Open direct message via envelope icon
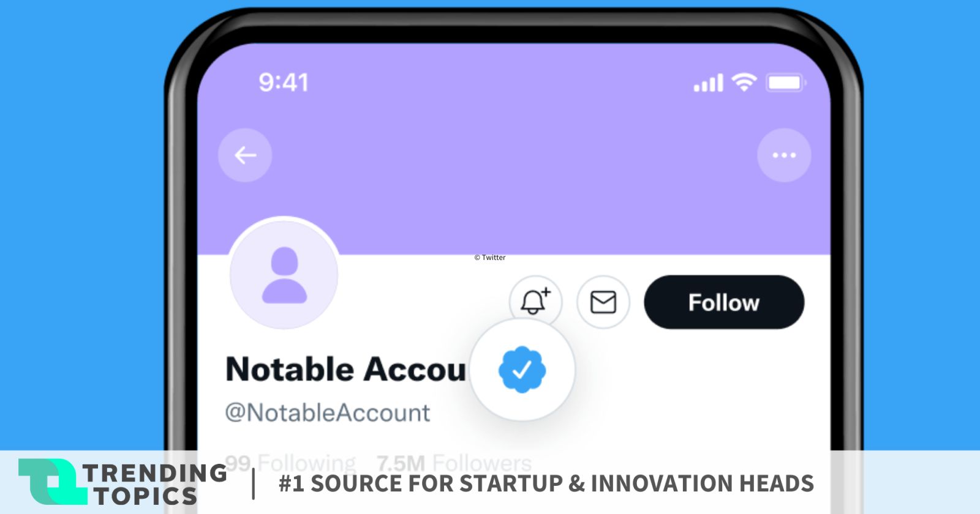980x514 pixels. click(x=603, y=302)
